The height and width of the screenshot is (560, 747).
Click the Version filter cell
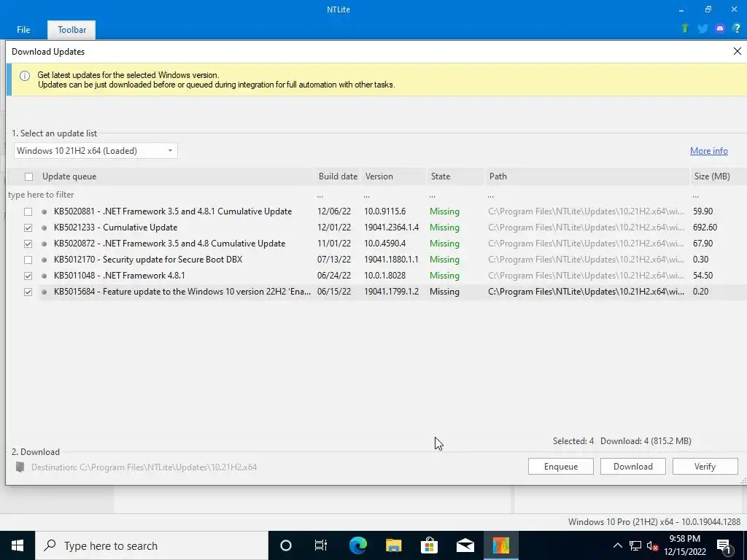click(393, 194)
